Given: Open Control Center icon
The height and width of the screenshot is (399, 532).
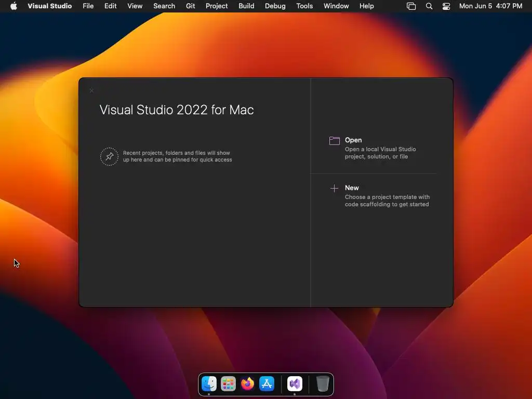Looking at the screenshot, I should (446, 6).
